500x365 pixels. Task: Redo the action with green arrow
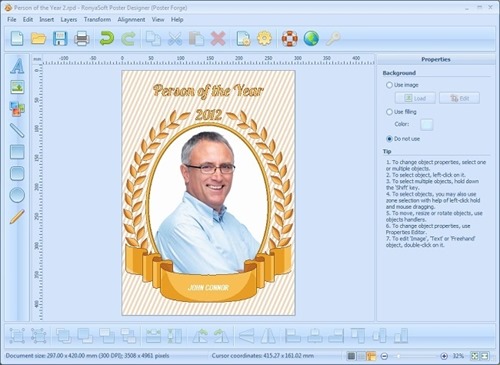click(128, 39)
